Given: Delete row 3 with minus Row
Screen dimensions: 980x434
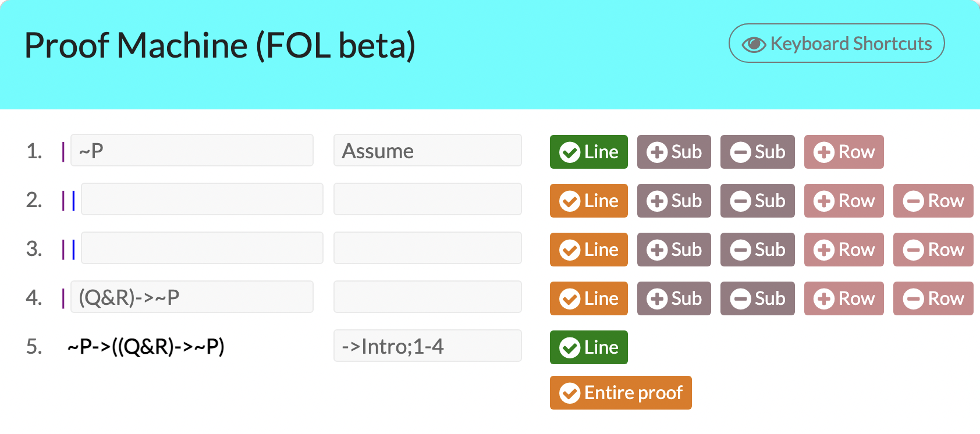Looking at the screenshot, I should click(933, 250).
